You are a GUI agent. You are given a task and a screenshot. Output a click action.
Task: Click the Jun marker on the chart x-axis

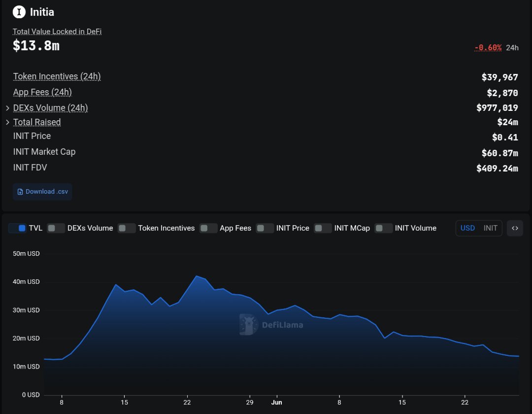click(x=276, y=403)
